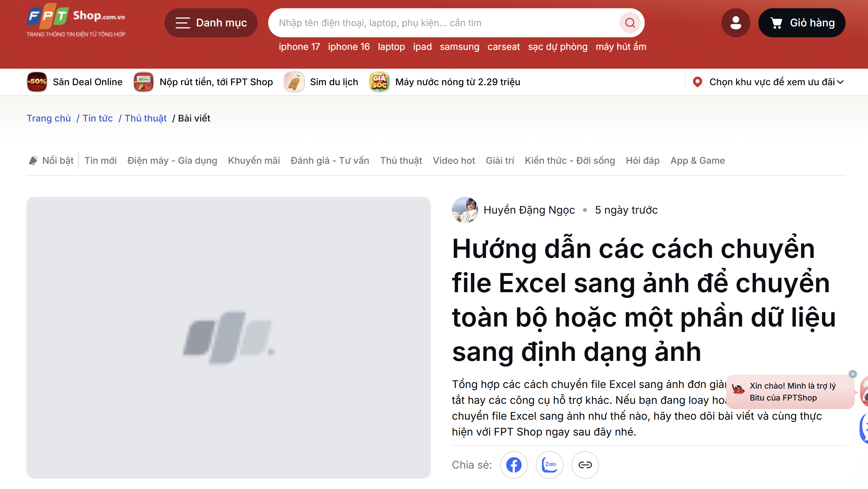Click the Sim du lịch icon

(294, 82)
